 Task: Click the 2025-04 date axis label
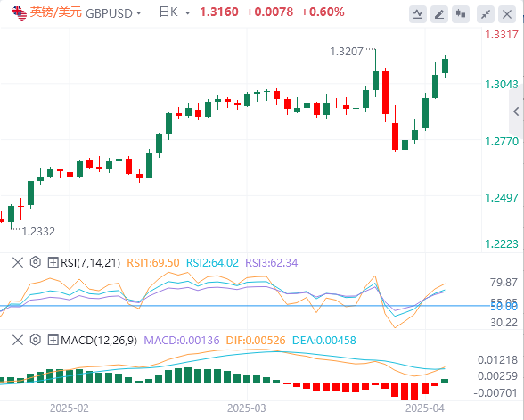[x=425, y=408]
